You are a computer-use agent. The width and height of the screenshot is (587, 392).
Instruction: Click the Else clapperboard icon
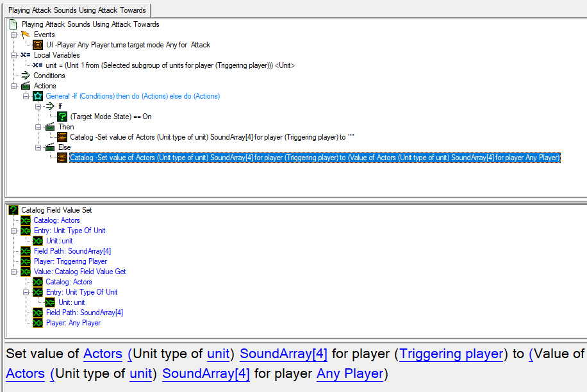coord(50,147)
